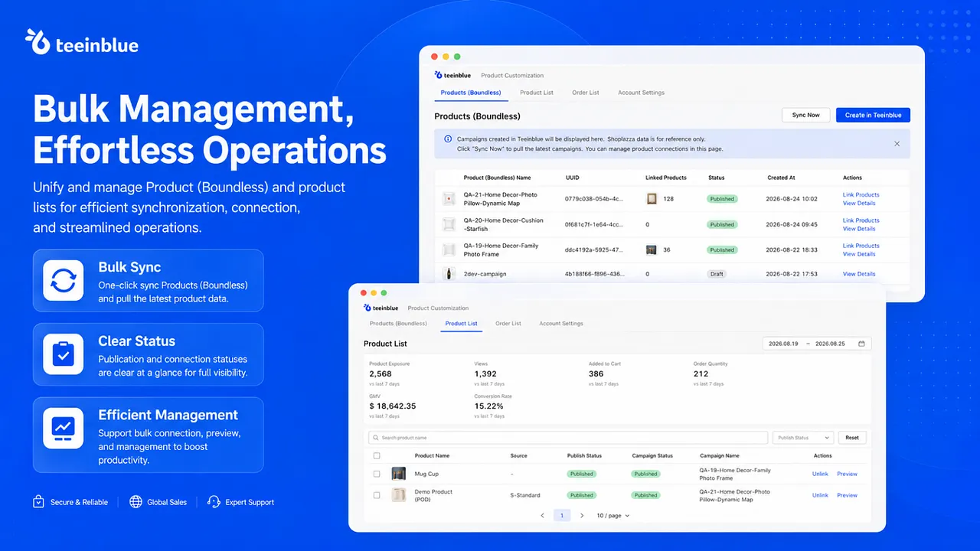Click View Details for QA-20 Cushion Starfish
980x551 pixels.
tap(859, 229)
